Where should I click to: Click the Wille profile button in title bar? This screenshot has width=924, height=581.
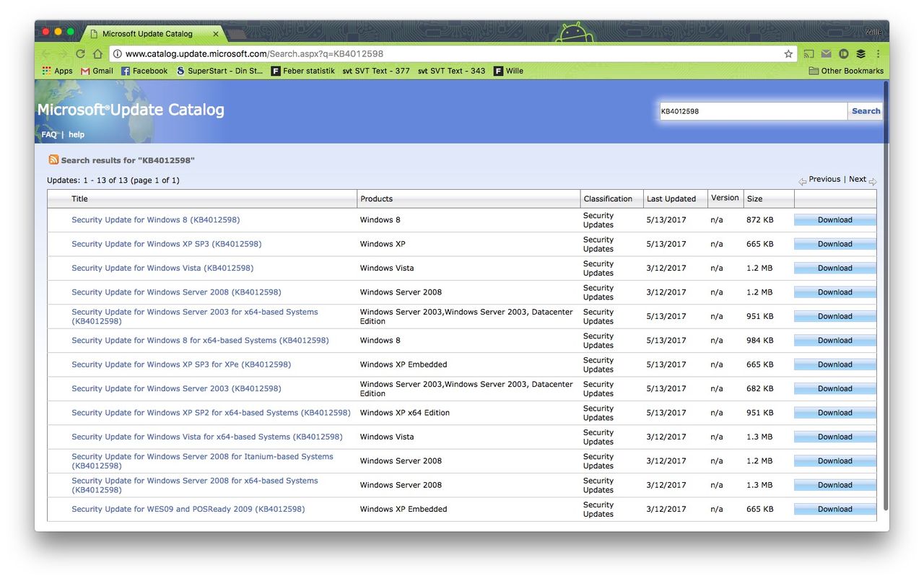(x=873, y=32)
